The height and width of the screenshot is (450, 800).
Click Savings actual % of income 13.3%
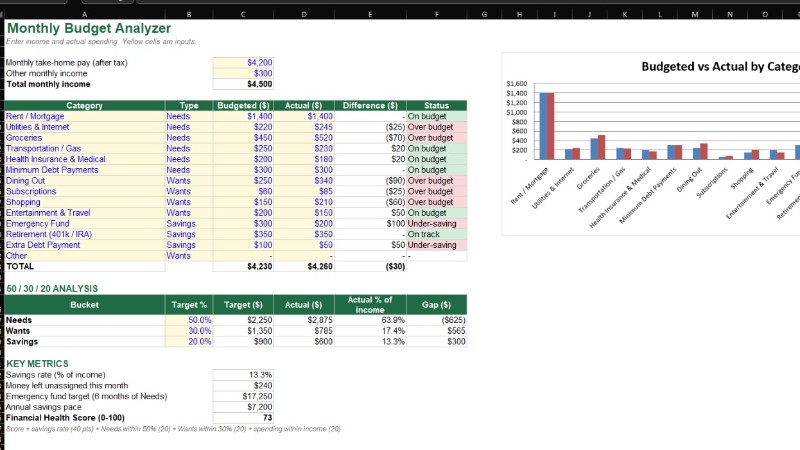tap(370, 341)
